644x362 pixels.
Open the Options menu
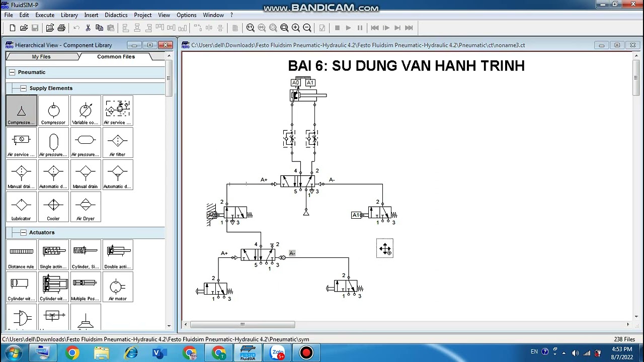pyautogui.click(x=186, y=15)
